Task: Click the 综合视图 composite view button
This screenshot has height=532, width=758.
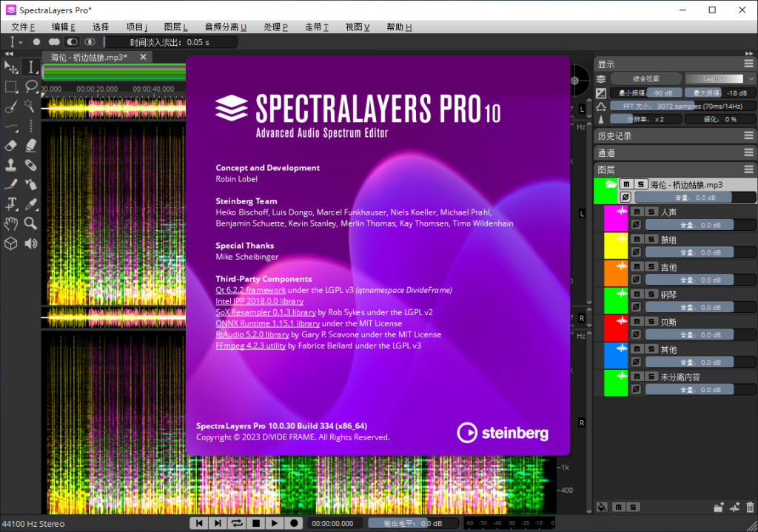Action: point(646,78)
